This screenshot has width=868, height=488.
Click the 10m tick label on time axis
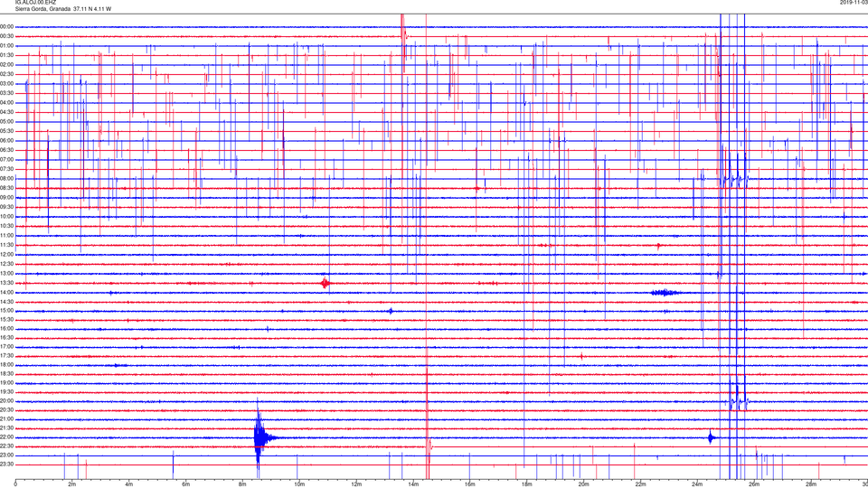tap(299, 484)
